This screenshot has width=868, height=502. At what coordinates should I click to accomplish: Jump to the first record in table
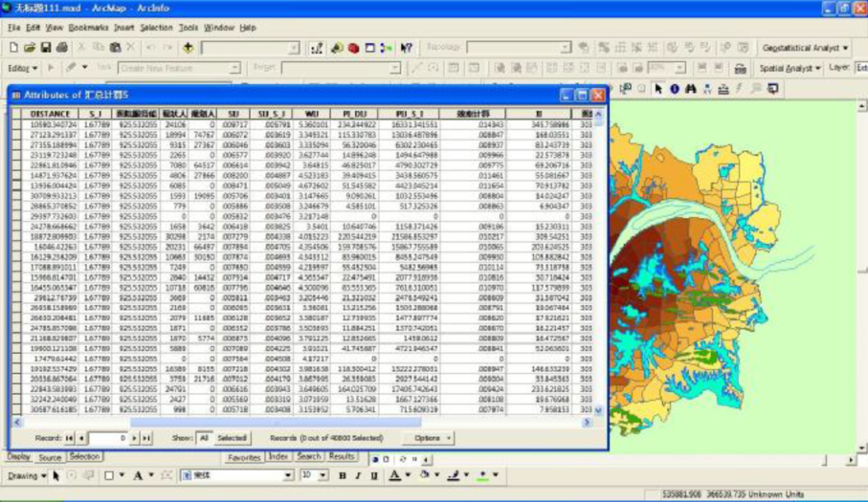point(70,438)
